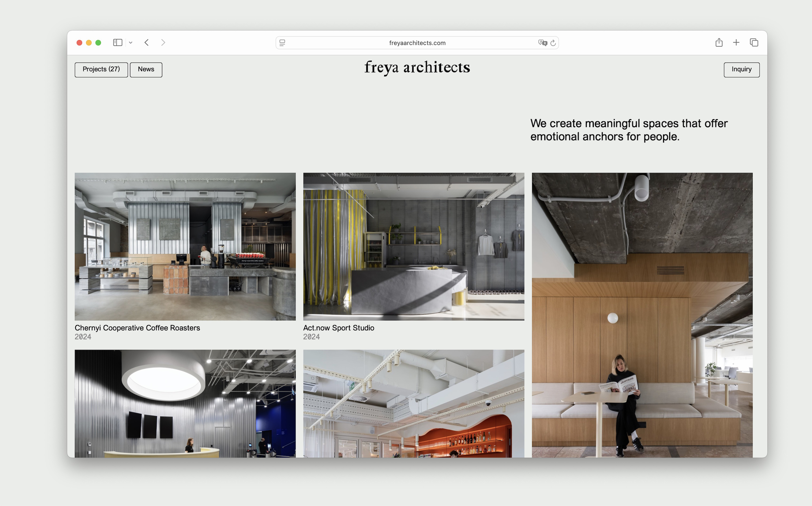Toggle the Safari sidebar
Image resolution: width=812 pixels, height=506 pixels.
click(117, 43)
